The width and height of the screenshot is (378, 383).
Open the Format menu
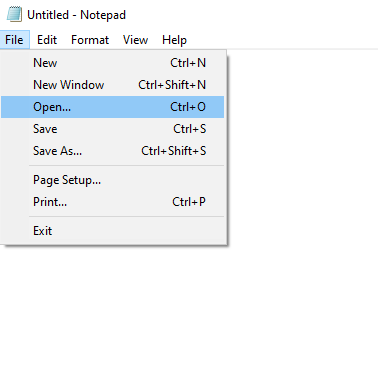tap(90, 40)
